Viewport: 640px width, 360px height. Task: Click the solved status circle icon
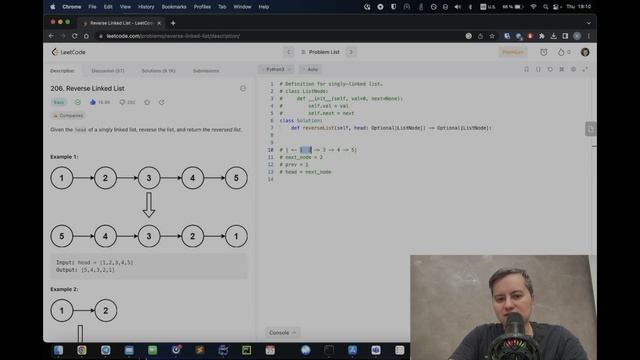(78, 102)
